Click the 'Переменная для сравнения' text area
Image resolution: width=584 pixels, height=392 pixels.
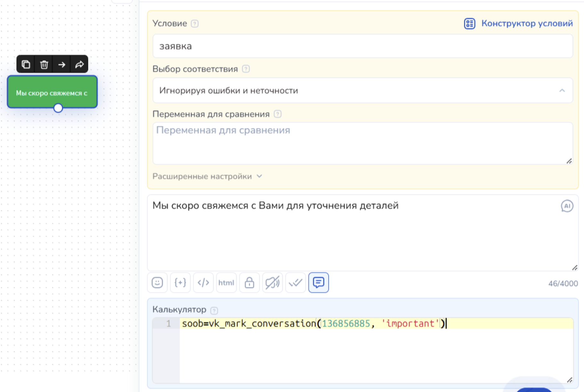click(362, 143)
